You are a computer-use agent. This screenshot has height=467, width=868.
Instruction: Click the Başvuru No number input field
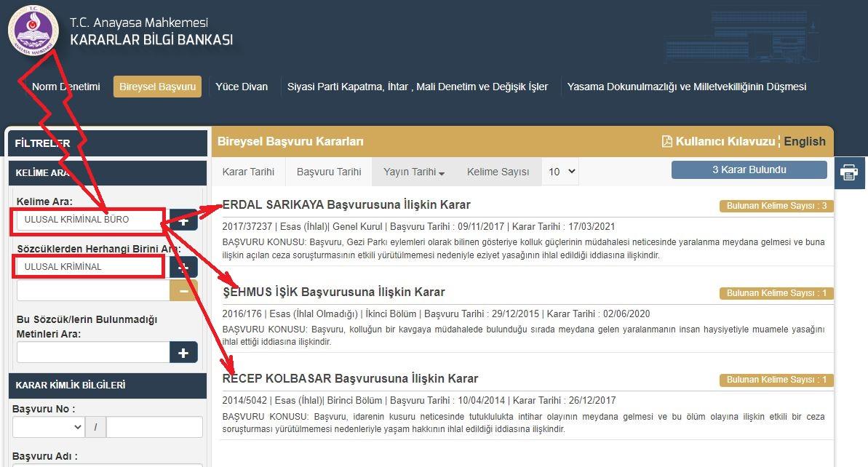tap(154, 427)
